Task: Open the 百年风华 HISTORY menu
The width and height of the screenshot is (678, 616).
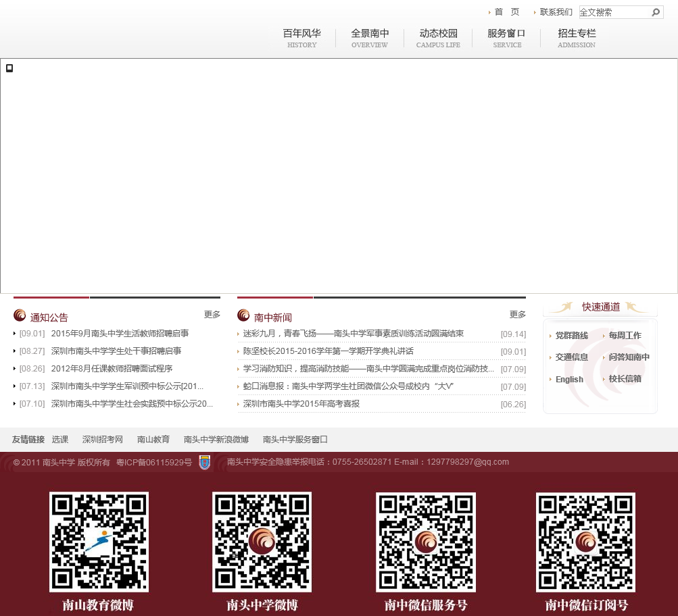Action: tap(301, 38)
